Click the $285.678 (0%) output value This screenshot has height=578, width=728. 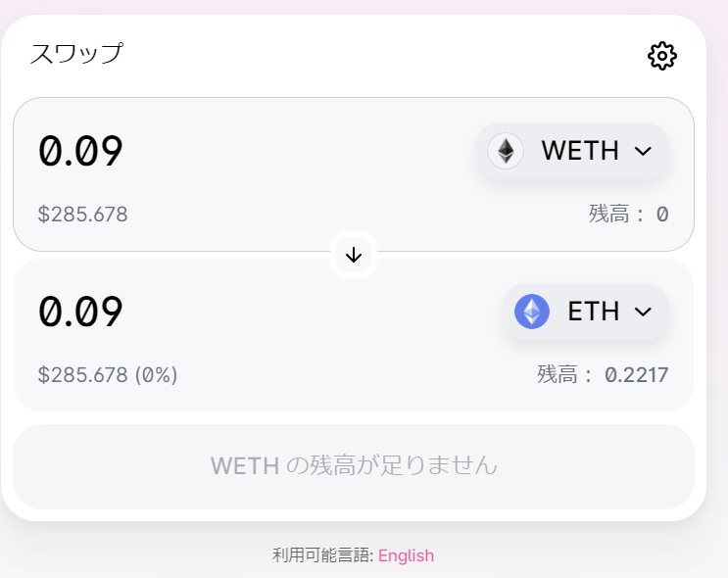pos(108,374)
